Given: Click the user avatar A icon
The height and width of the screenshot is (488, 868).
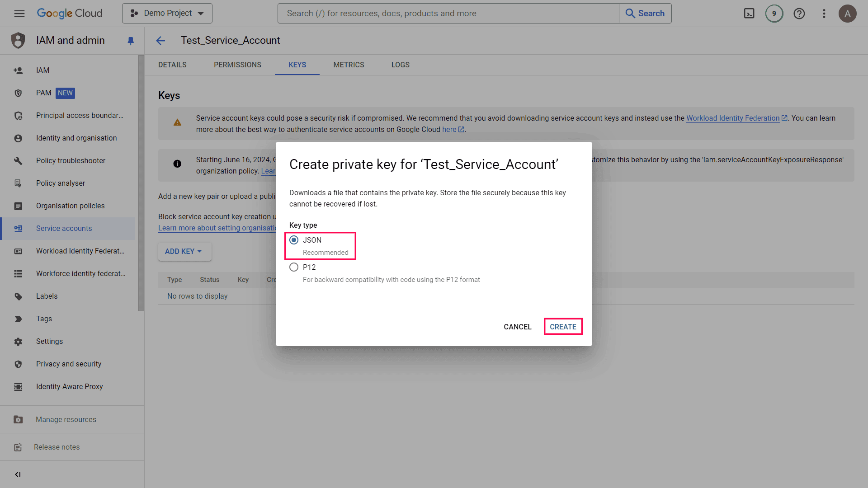Looking at the screenshot, I should (x=847, y=14).
